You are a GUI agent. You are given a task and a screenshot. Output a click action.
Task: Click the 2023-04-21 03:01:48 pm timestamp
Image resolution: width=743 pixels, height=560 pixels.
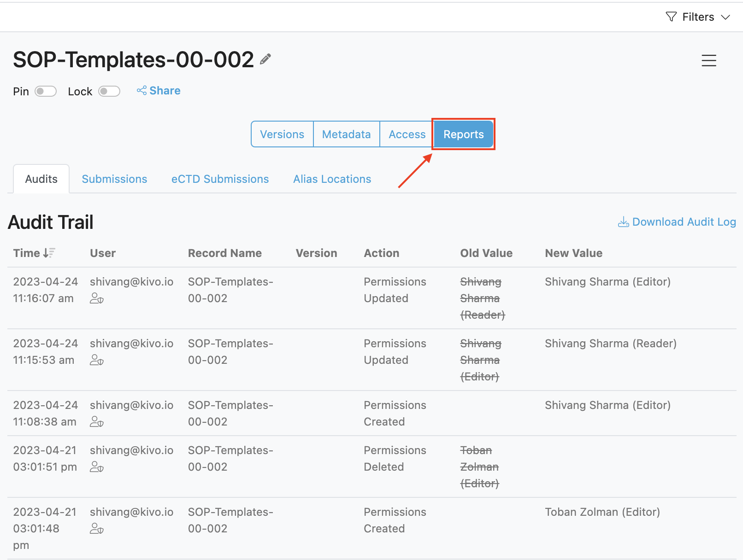(x=45, y=528)
